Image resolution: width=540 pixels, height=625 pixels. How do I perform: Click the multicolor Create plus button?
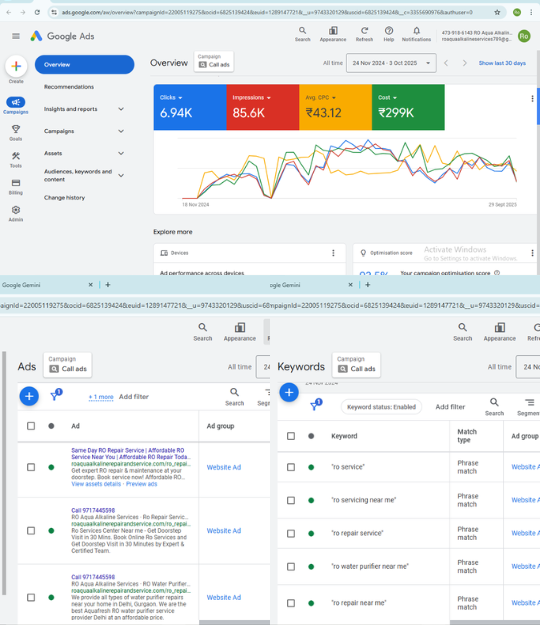(x=16, y=66)
